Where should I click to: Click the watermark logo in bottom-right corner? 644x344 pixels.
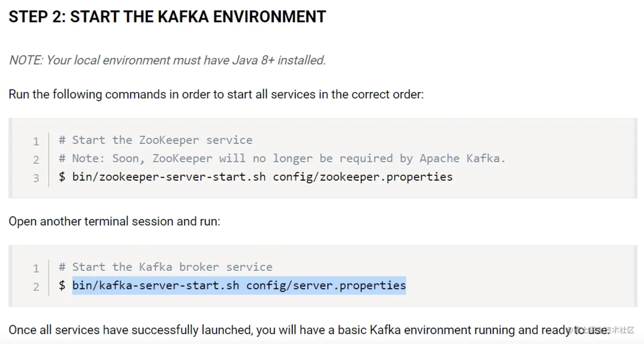click(x=601, y=330)
